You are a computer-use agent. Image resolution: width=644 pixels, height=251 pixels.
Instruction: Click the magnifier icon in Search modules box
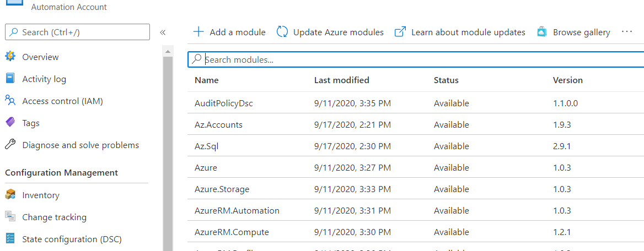click(x=197, y=59)
